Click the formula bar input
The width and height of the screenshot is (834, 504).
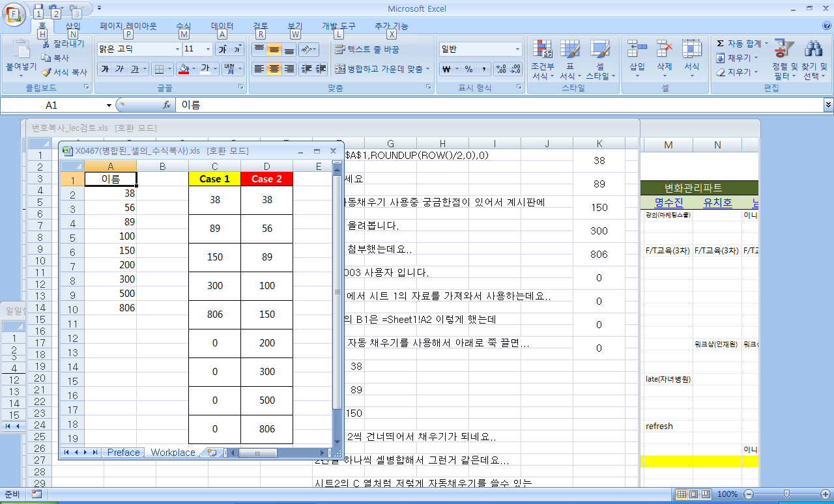point(500,105)
